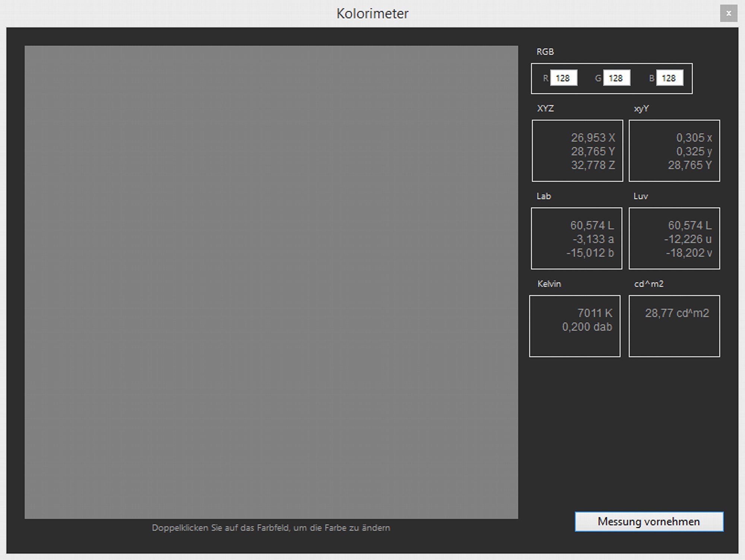Select the 32,778 Z value
The height and width of the screenshot is (560, 745).
coord(593,165)
